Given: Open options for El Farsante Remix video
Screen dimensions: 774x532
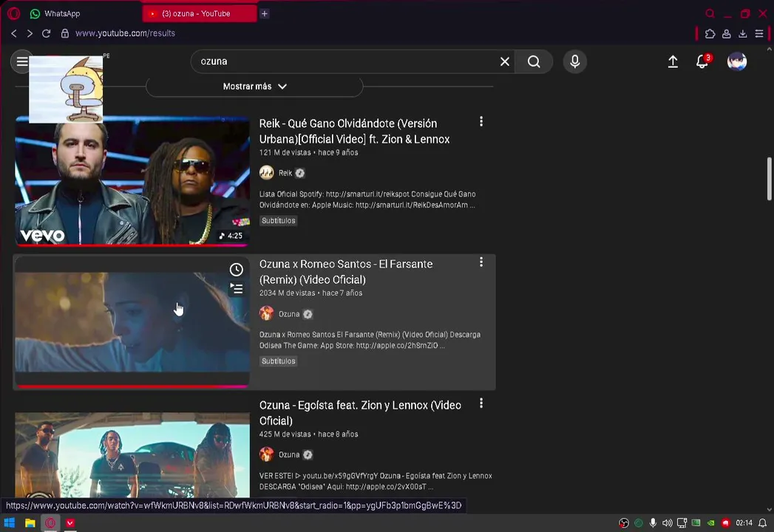Looking at the screenshot, I should tap(481, 262).
